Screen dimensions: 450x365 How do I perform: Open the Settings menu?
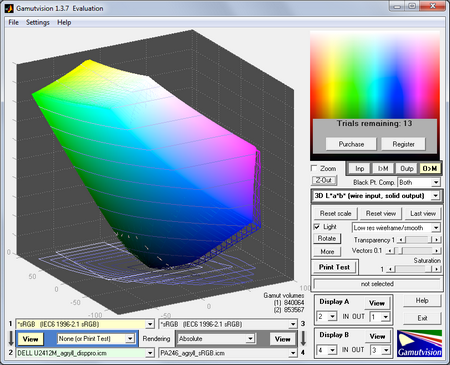click(x=38, y=22)
